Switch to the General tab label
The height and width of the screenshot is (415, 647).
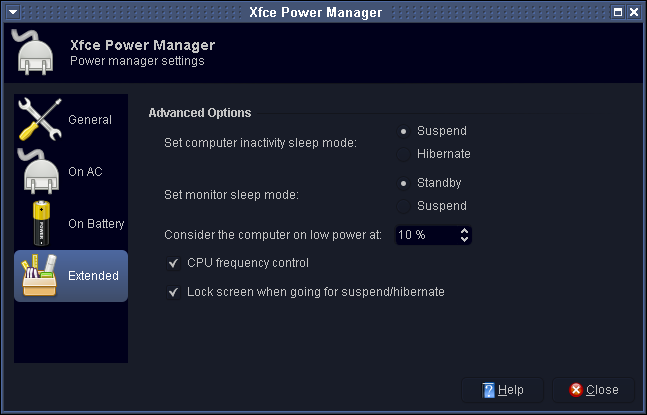(x=90, y=120)
